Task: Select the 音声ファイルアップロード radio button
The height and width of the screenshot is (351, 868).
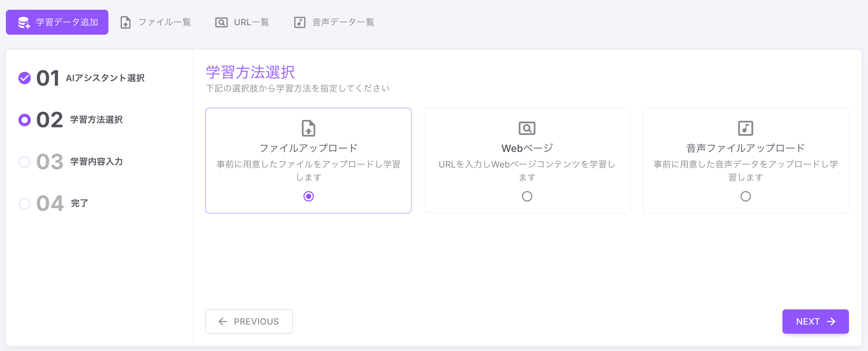Action: [746, 196]
